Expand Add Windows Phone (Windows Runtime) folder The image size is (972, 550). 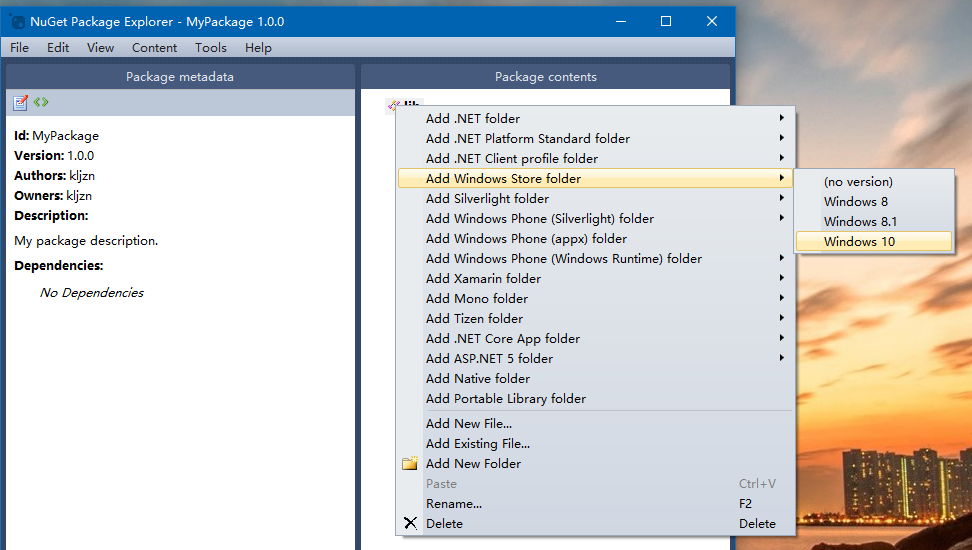[595, 259]
